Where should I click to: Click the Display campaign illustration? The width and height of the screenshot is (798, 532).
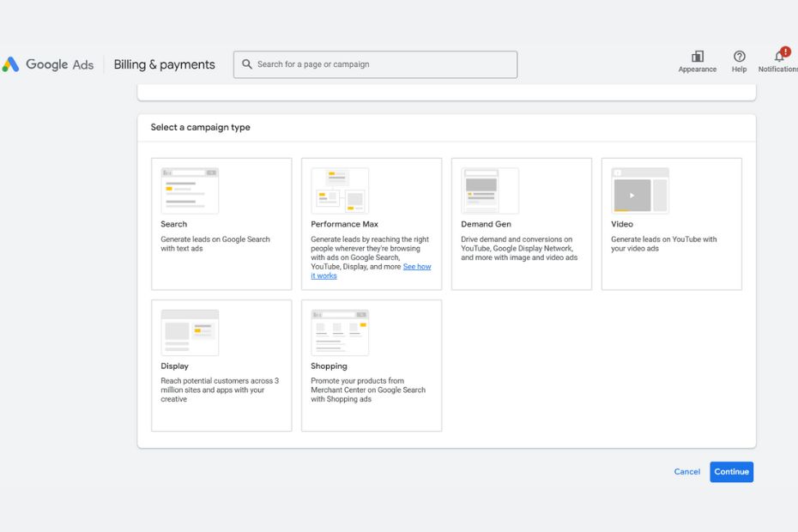[x=190, y=332]
